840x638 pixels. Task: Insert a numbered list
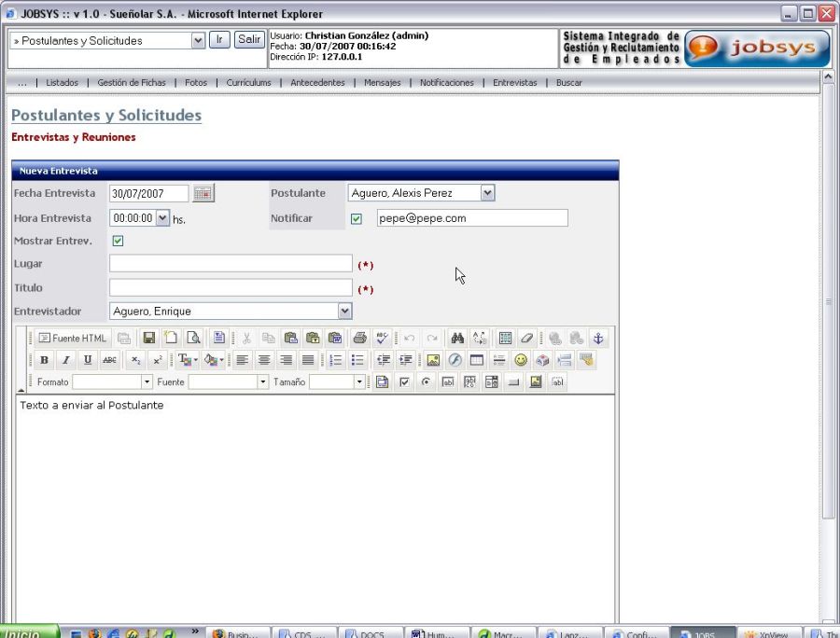point(336,360)
